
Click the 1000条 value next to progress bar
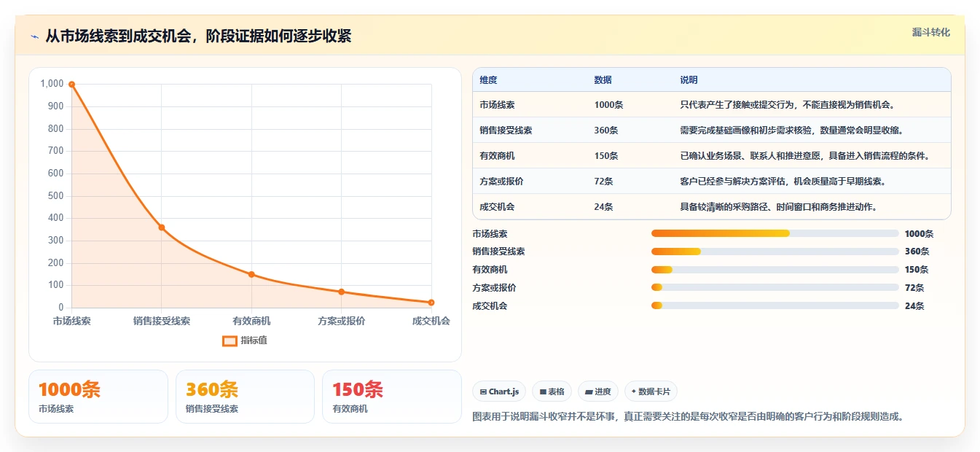[x=919, y=234]
